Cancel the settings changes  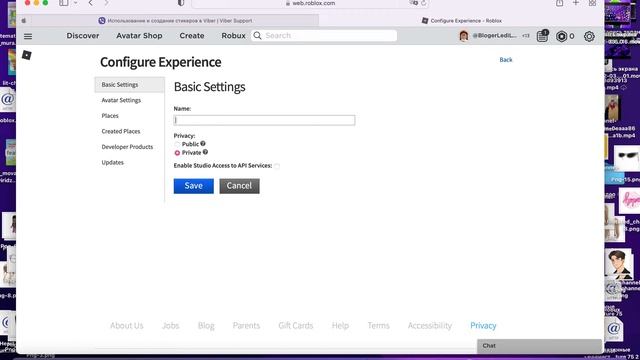[239, 186]
